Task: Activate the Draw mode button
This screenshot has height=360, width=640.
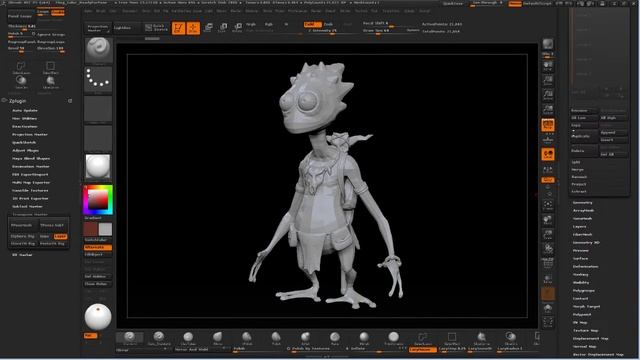Action: point(193,28)
